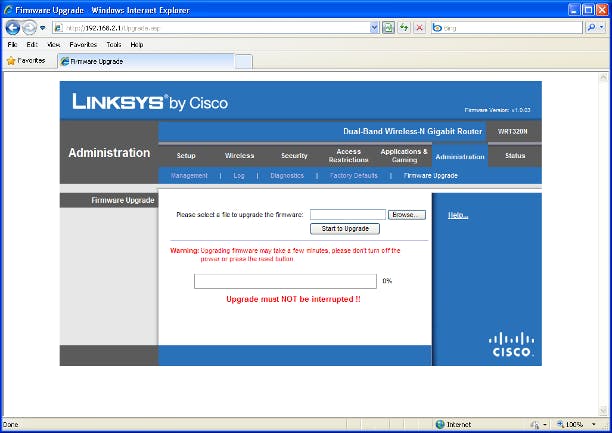This screenshot has height=433, width=612.
Task: Go to the Setup router tab
Action: tap(186, 156)
